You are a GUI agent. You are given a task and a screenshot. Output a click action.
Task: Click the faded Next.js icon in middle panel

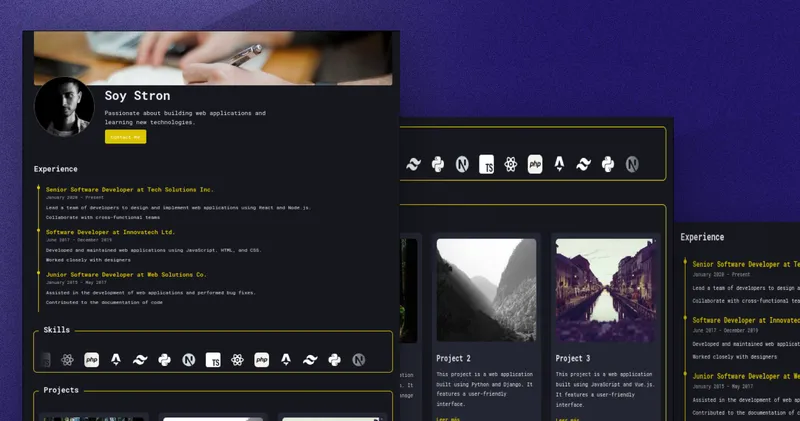point(632,164)
